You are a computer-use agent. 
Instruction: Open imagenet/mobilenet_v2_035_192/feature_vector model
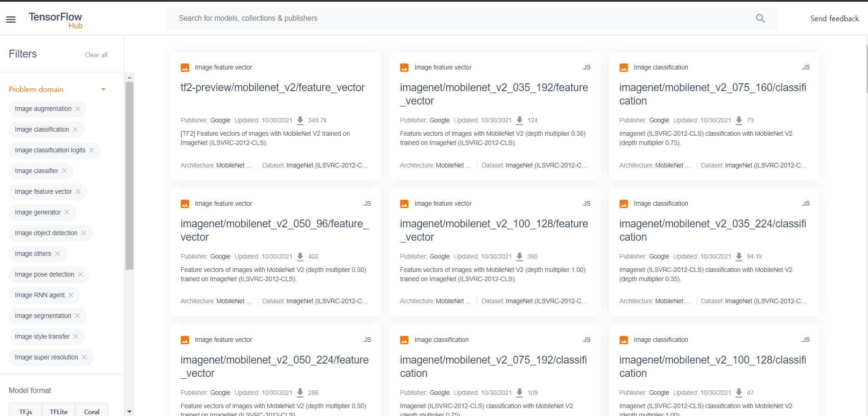point(494,94)
